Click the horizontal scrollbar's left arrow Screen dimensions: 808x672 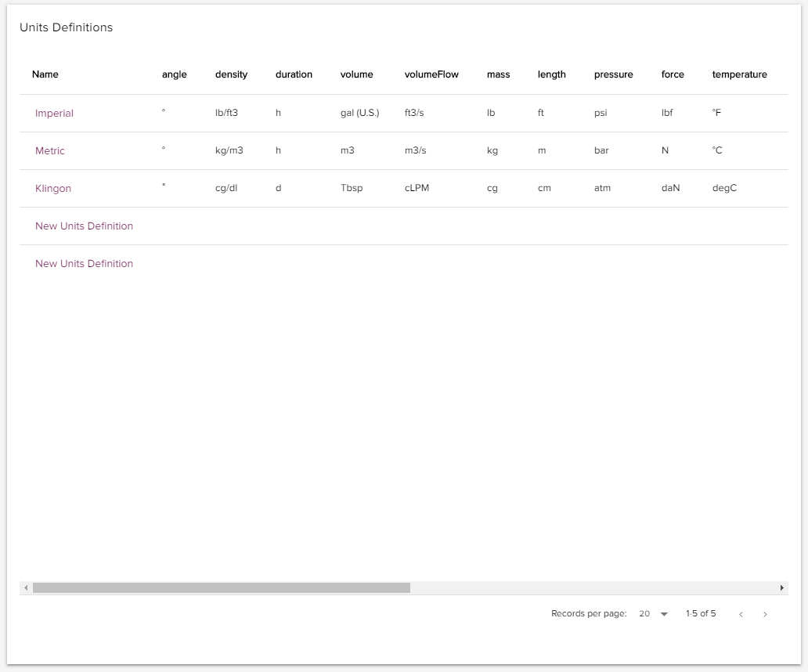[x=26, y=587]
